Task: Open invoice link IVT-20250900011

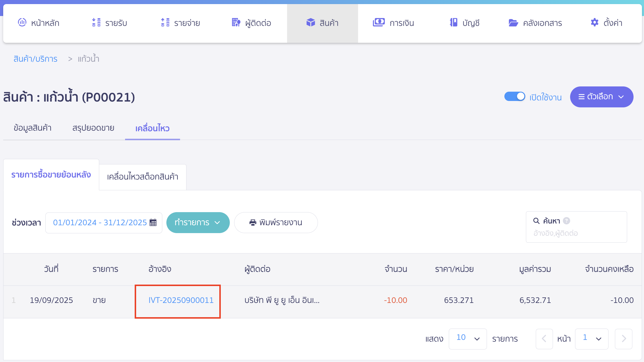Action: click(181, 300)
